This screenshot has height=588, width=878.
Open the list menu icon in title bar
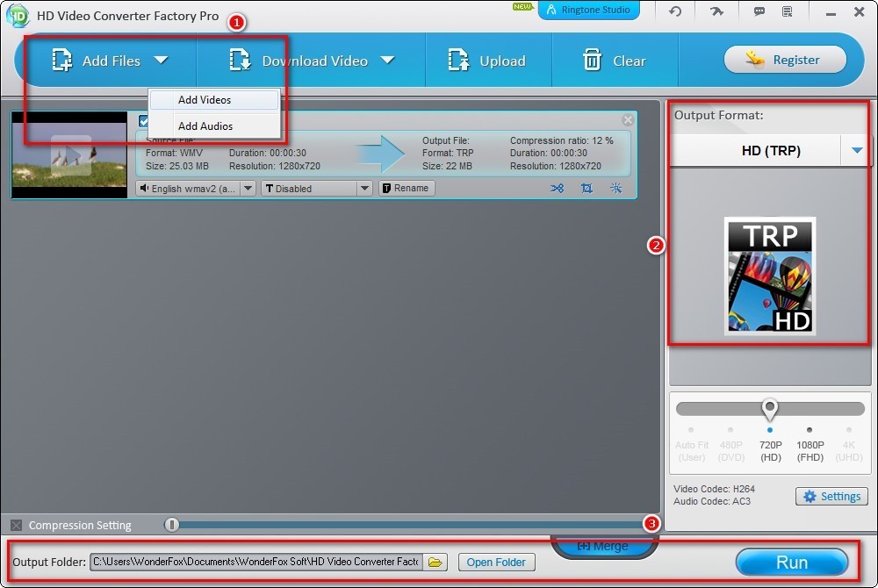pyautogui.click(x=788, y=11)
